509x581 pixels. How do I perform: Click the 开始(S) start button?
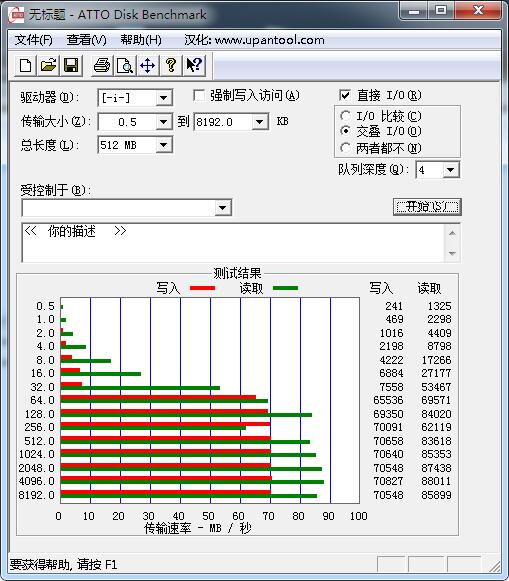pos(427,207)
